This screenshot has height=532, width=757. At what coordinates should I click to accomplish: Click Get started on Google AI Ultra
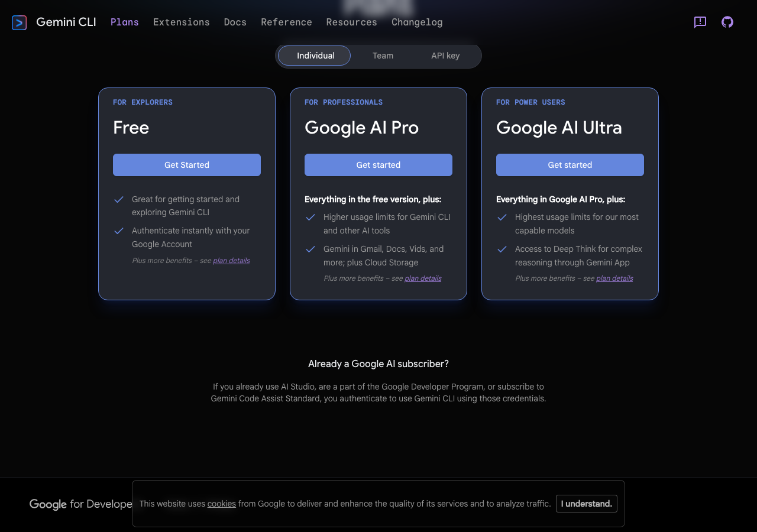click(x=570, y=165)
